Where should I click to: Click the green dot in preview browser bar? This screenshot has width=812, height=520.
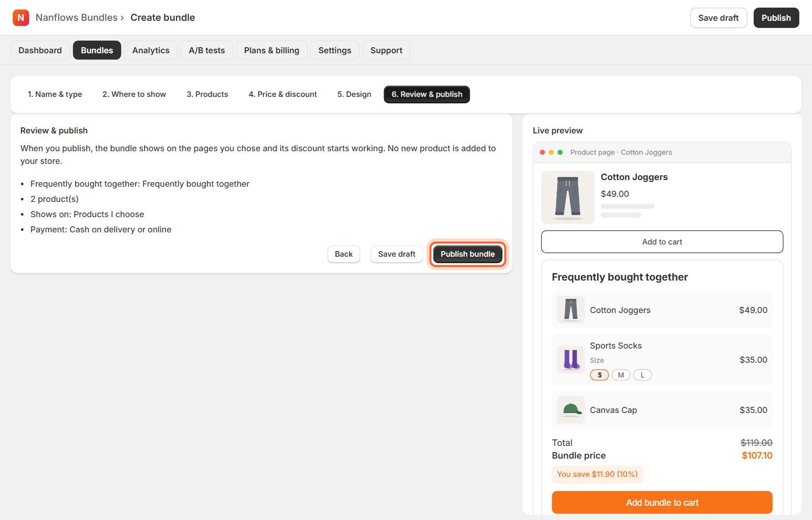560,152
